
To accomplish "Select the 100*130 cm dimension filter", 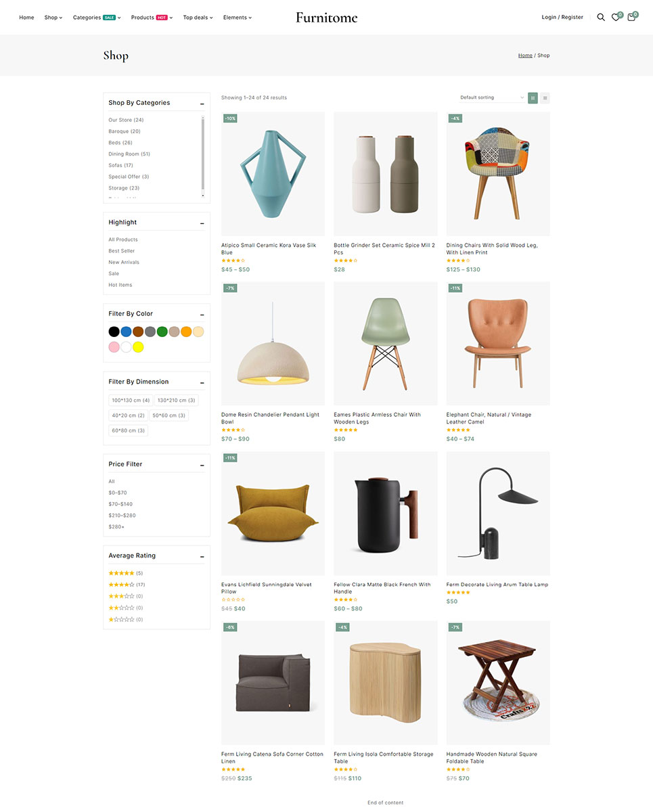I will click(131, 401).
